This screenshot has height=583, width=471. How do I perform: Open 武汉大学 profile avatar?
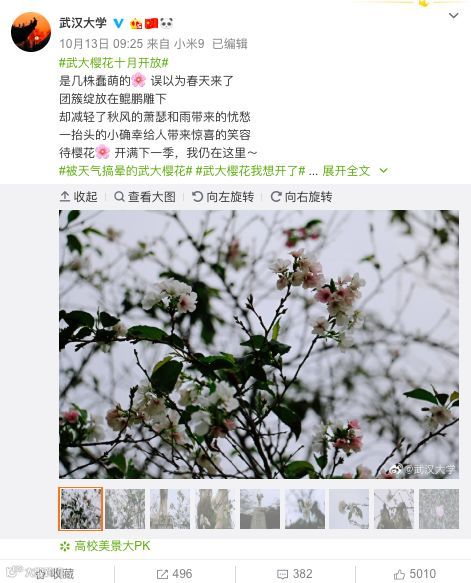coord(31,32)
